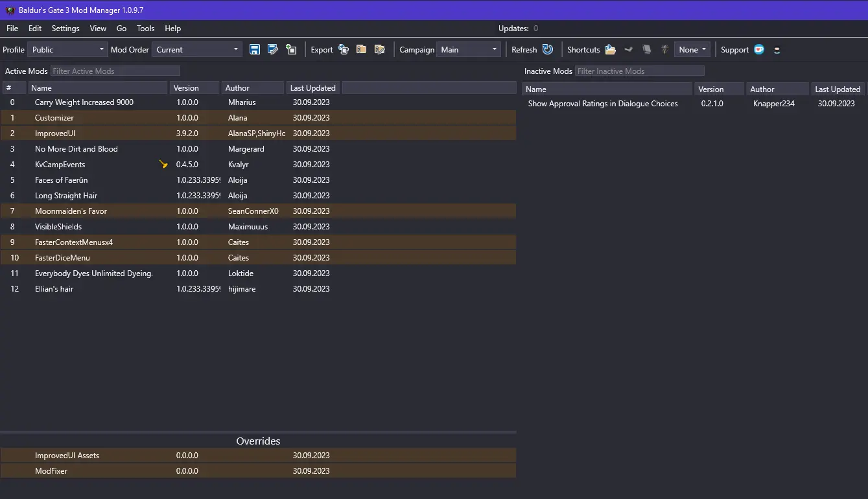Image resolution: width=868 pixels, height=499 pixels.
Task: Open the Profile dropdown showing Public
Action: coord(67,49)
